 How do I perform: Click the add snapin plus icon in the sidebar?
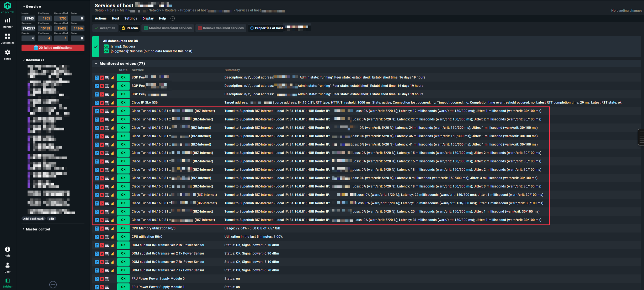[x=53, y=284]
